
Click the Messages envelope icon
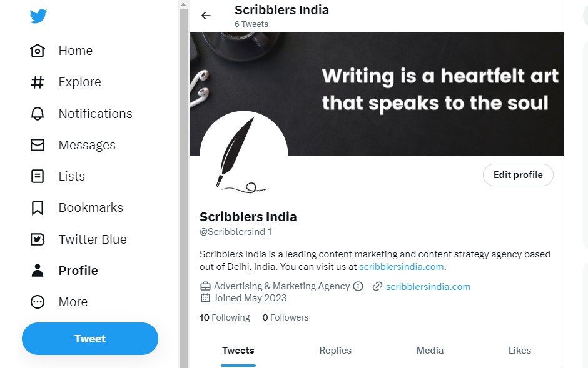(38, 145)
